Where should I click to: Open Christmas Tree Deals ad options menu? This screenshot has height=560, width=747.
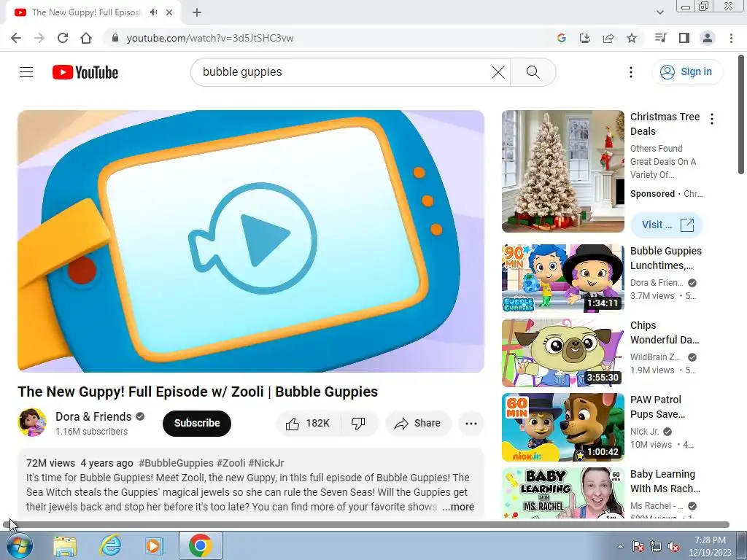(712, 119)
